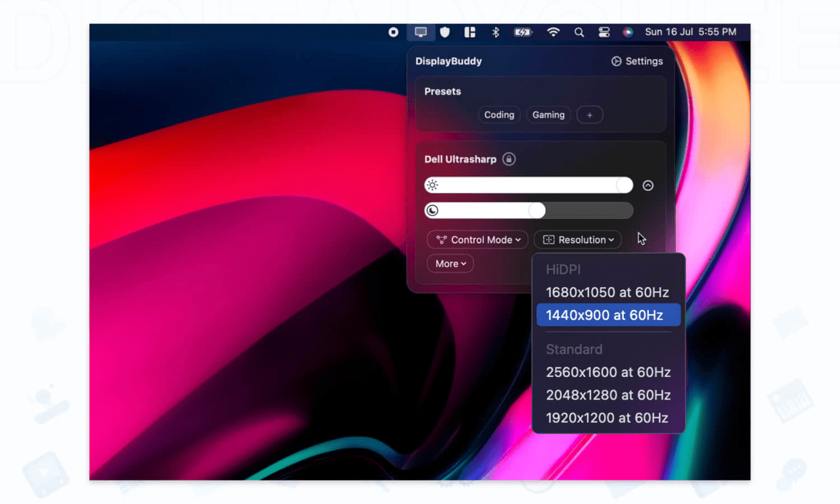Open Spotlight search from the menu bar
The width and height of the screenshot is (840, 504).
pyautogui.click(x=579, y=32)
